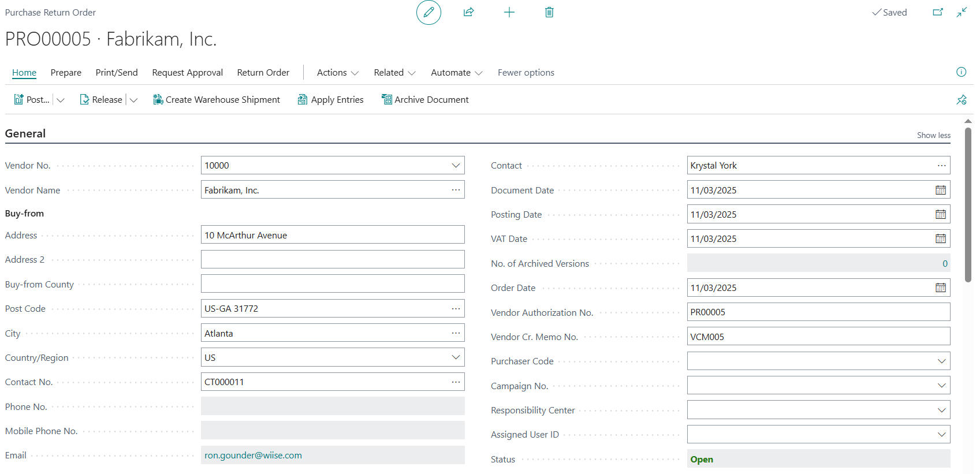Click the Vendor Authorization No. field
The image size is (980, 474).
[818, 312]
